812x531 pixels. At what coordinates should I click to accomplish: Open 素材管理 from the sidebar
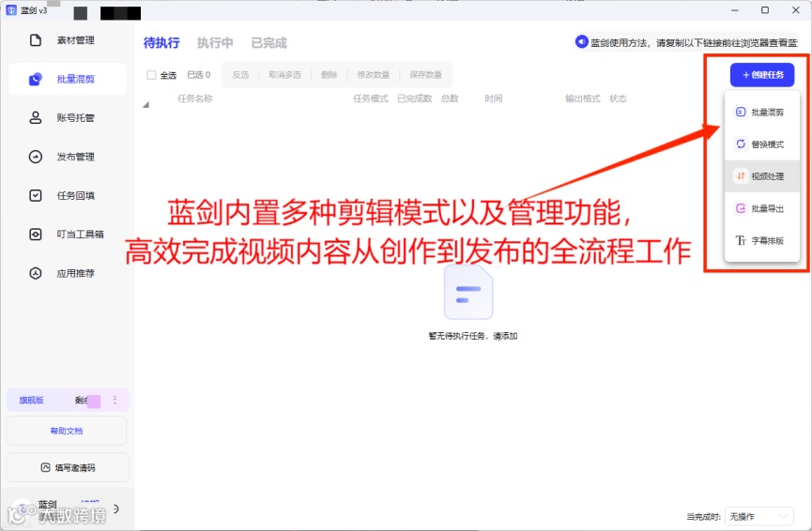(x=68, y=40)
